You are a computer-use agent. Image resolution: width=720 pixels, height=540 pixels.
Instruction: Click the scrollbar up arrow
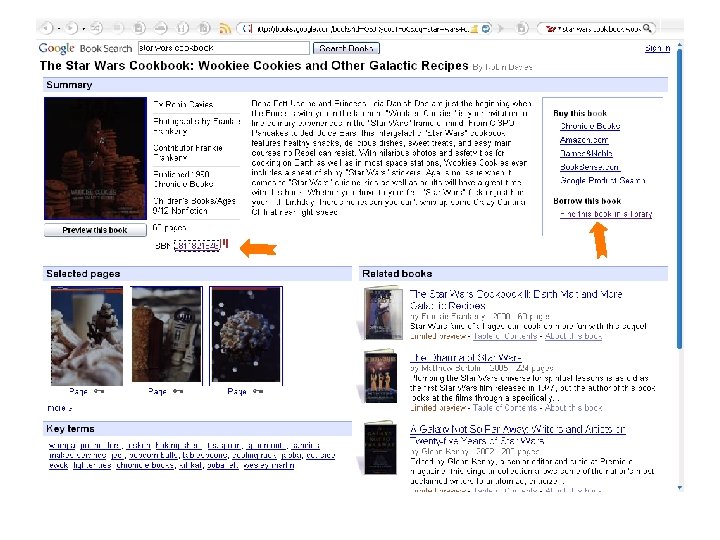680,45
